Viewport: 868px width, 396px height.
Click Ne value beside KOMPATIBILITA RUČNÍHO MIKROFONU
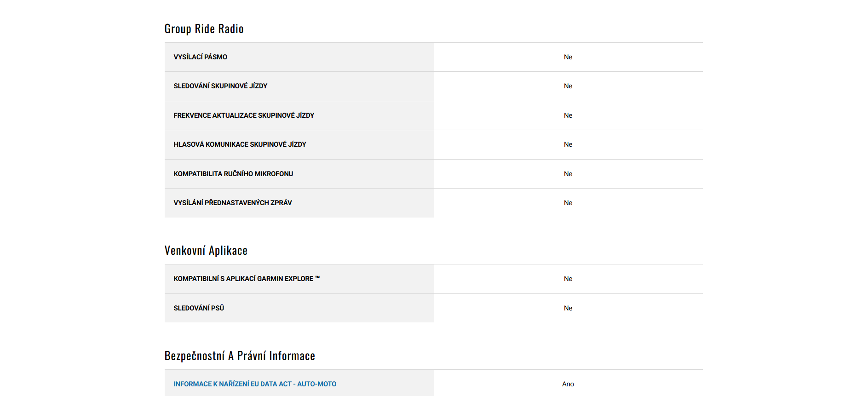568,174
